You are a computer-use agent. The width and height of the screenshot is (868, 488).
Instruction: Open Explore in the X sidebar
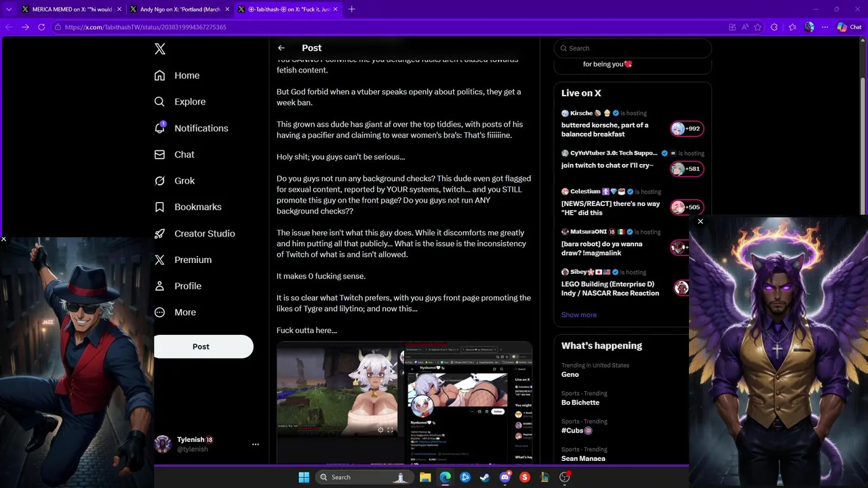pos(180,102)
